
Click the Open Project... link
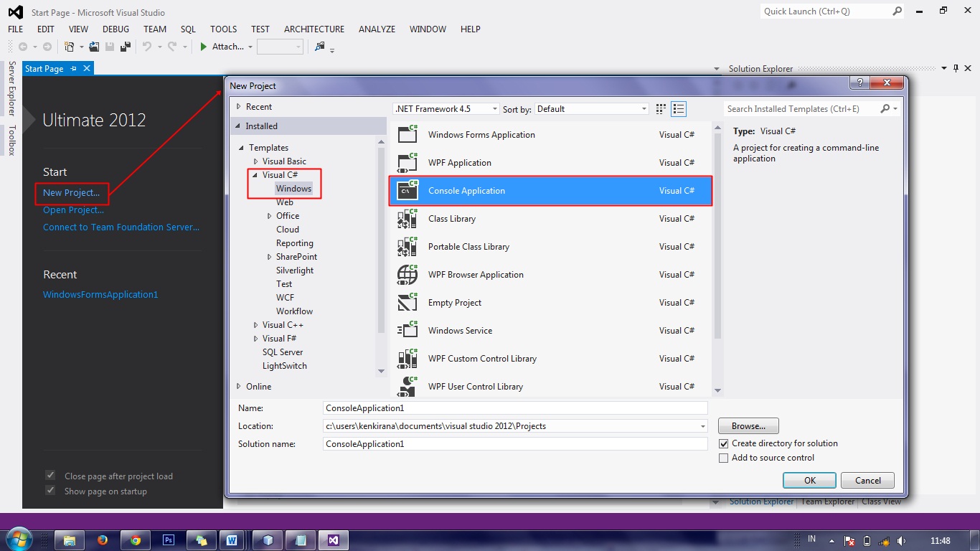coord(73,209)
